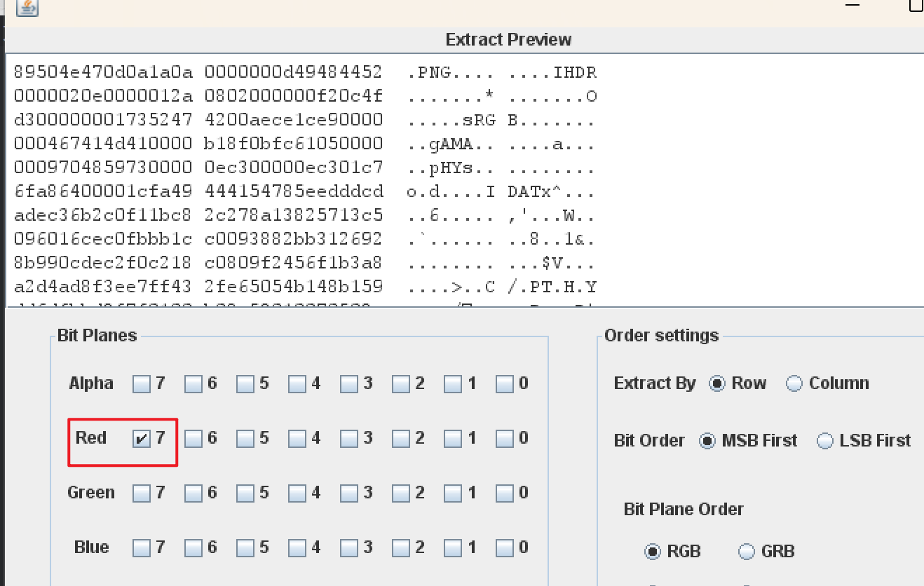The image size is (924, 586).
Task: Select Blue bit plane 2 checkbox
Action: pos(401,548)
